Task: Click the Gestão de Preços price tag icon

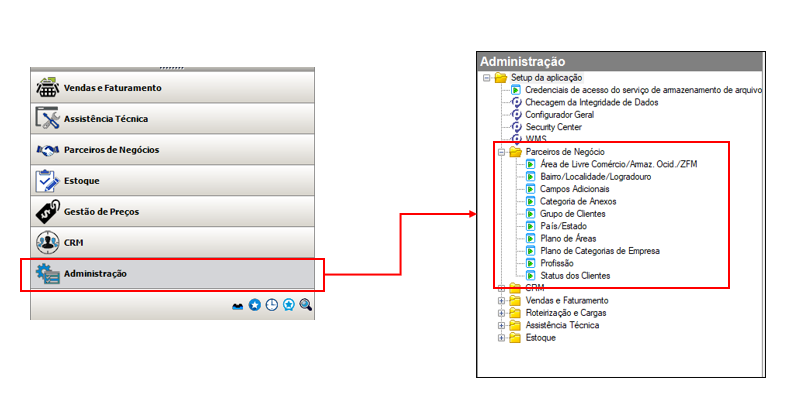Action: click(48, 212)
